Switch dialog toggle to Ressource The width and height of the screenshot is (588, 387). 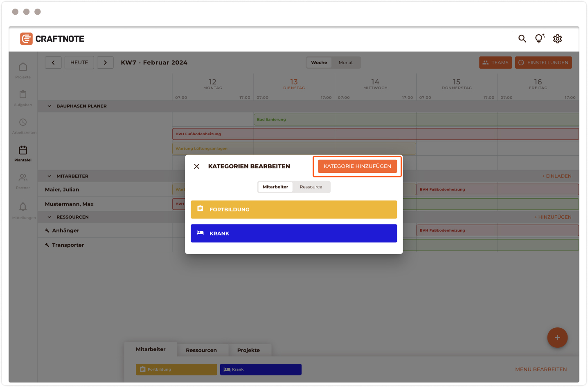[x=311, y=187]
